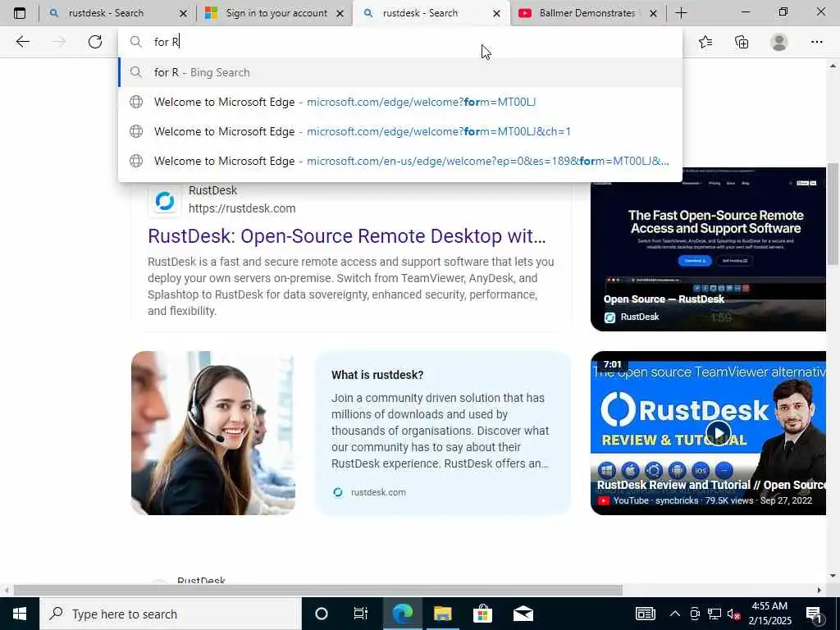Choose the 'for R - Bing Search' suggestion
Viewport: 840px width, 630px height.
[400, 72]
